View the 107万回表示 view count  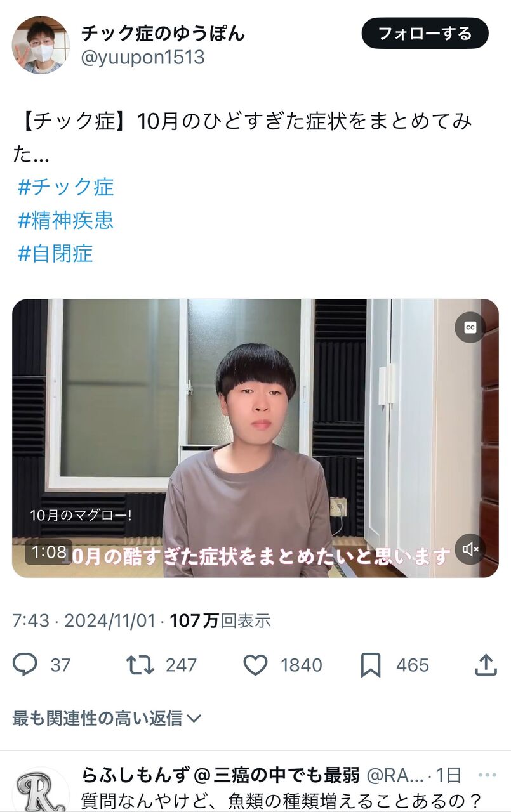220,620
